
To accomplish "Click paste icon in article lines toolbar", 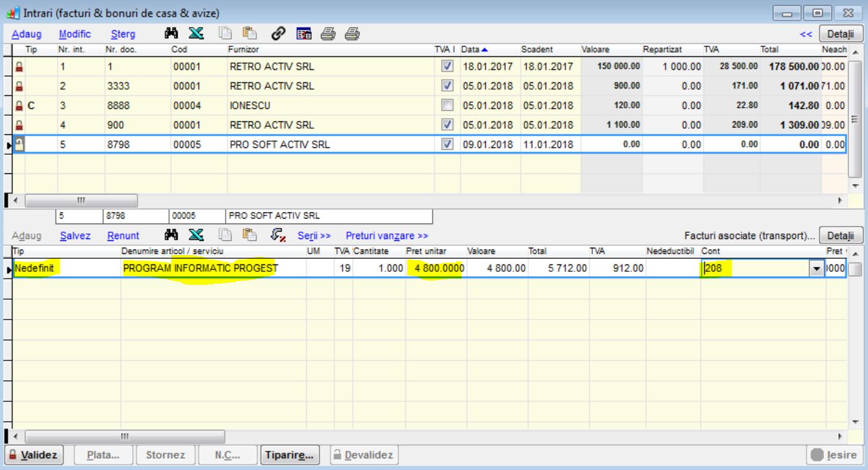I will [250, 235].
